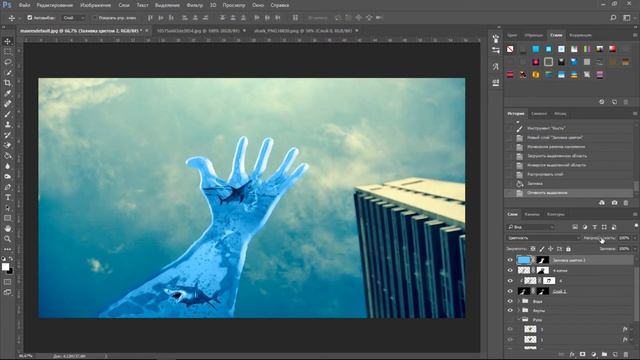Filter layers by type layers icon
The height and width of the screenshot is (360, 640).
point(594,227)
